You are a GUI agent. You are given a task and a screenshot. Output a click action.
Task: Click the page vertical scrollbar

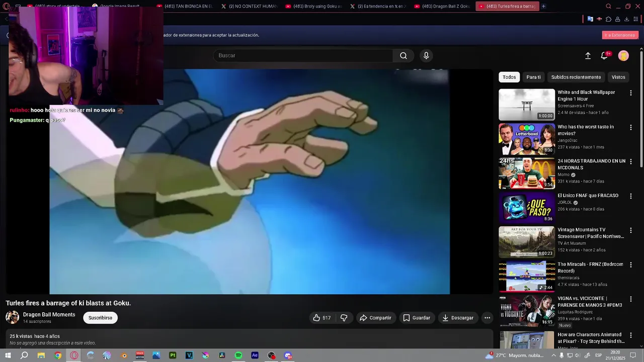[641, 108]
